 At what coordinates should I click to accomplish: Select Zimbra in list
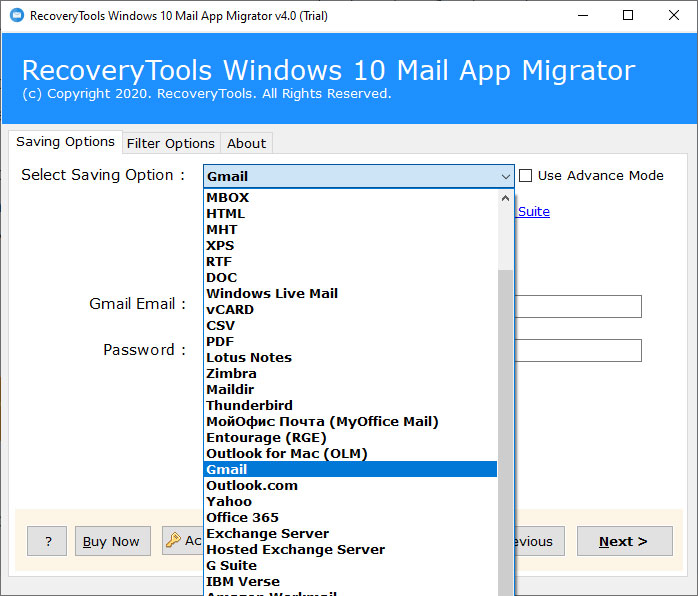[351, 374]
